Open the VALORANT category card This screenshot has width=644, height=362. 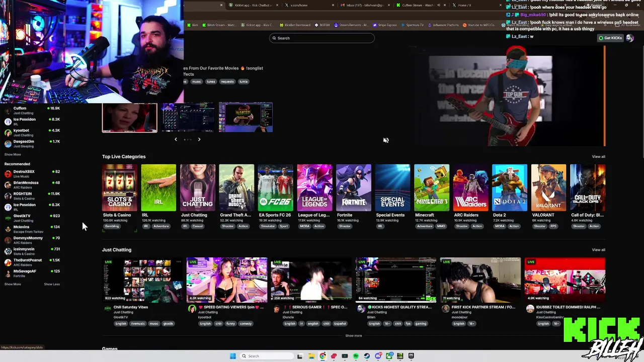tap(548, 188)
